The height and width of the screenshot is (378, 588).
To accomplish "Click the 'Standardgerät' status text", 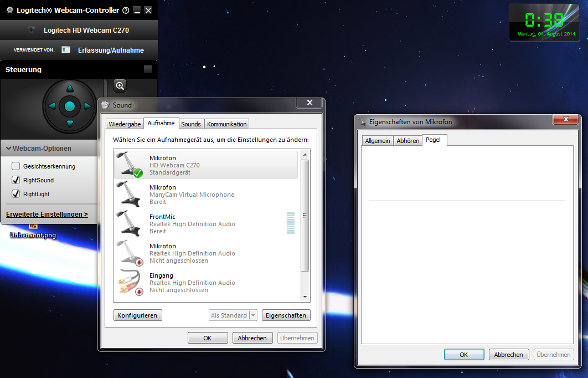I will pyautogui.click(x=170, y=173).
